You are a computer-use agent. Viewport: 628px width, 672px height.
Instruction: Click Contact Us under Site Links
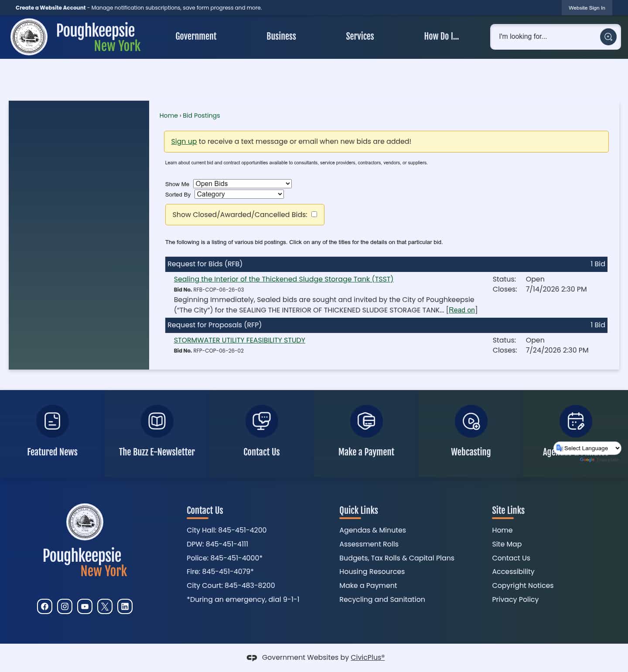click(x=511, y=558)
